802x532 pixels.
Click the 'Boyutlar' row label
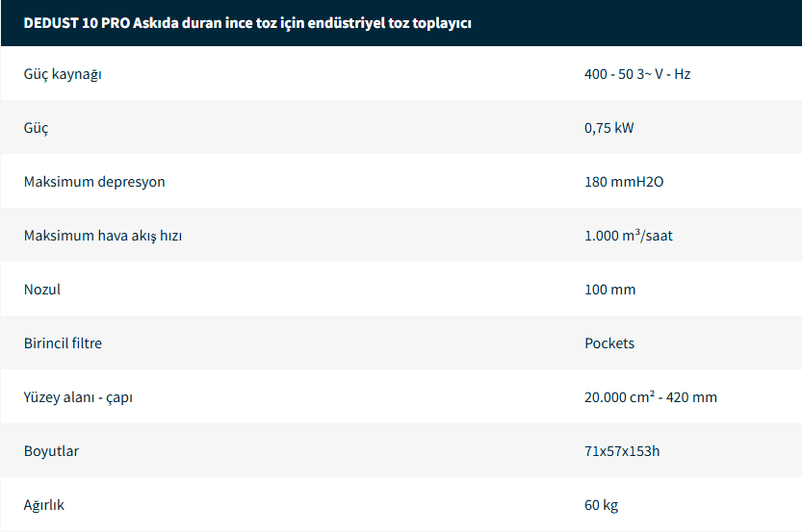51,451
